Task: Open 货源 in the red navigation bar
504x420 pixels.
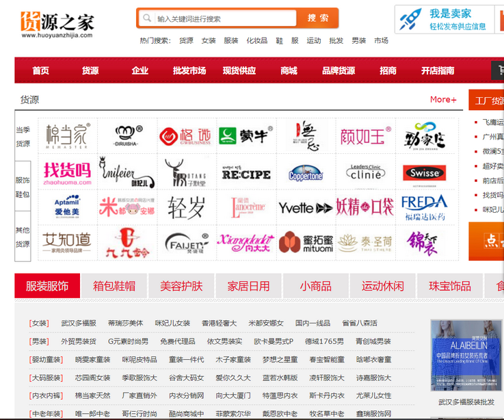Action: click(x=90, y=70)
